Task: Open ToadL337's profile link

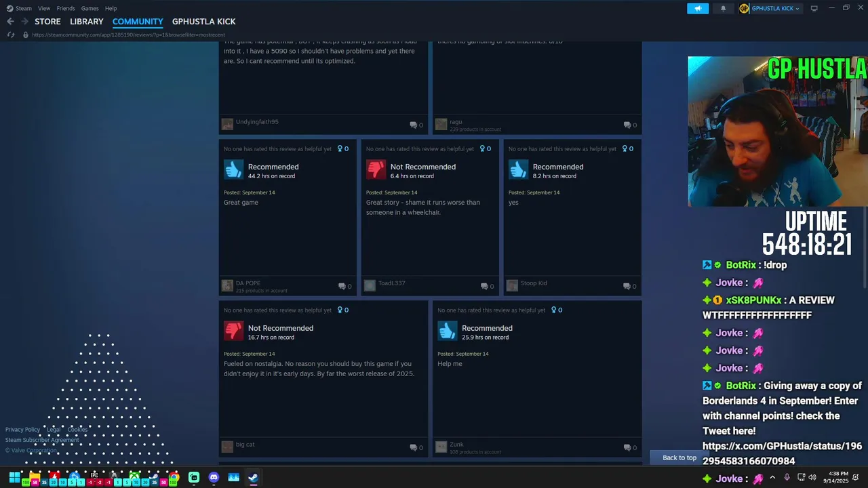Action: [x=392, y=283]
